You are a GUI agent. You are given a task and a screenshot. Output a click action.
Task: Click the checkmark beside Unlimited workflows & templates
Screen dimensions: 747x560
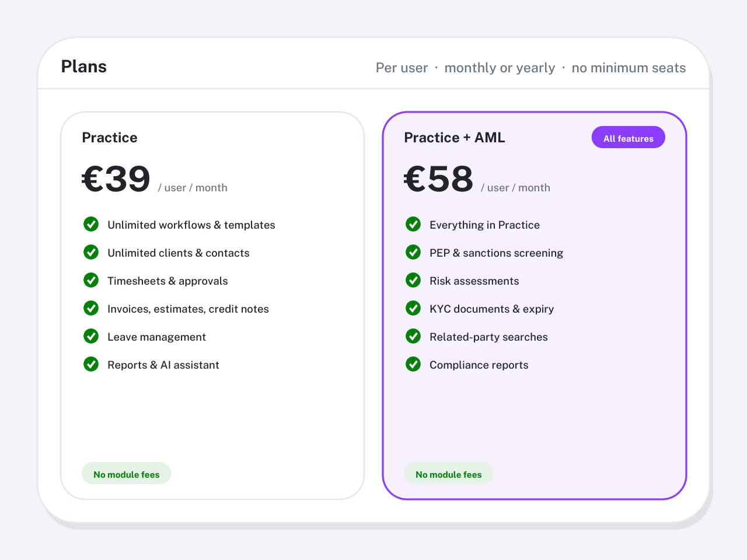pyautogui.click(x=91, y=224)
